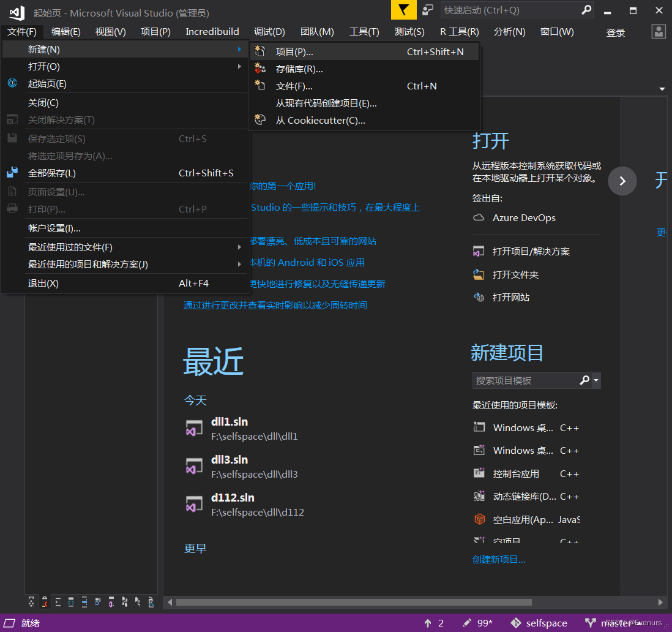Click the 打开项目/解决方案 icon
The image size is (672, 632).
(x=478, y=251)
